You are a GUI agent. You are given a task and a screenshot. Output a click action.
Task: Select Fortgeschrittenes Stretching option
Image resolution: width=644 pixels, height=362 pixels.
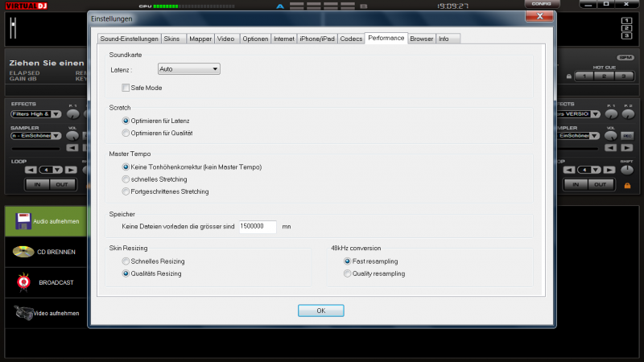tap(126, 191)
